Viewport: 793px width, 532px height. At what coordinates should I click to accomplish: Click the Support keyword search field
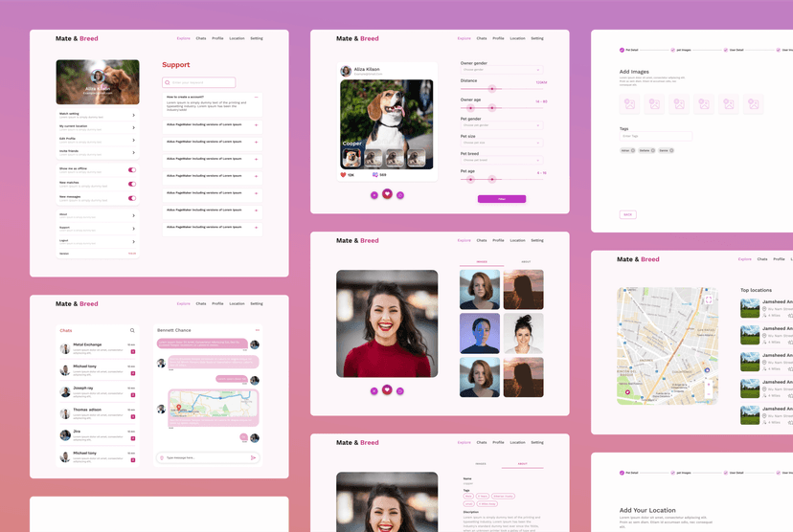(x=198, y=83)
